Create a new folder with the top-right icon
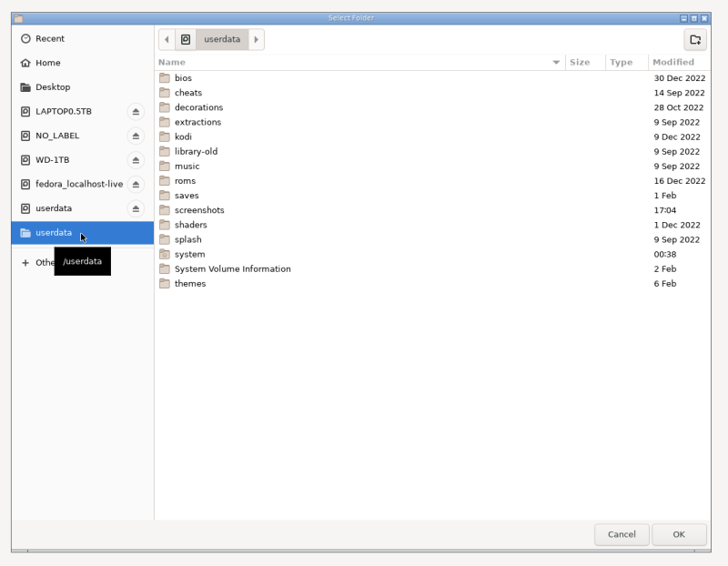 695,39
